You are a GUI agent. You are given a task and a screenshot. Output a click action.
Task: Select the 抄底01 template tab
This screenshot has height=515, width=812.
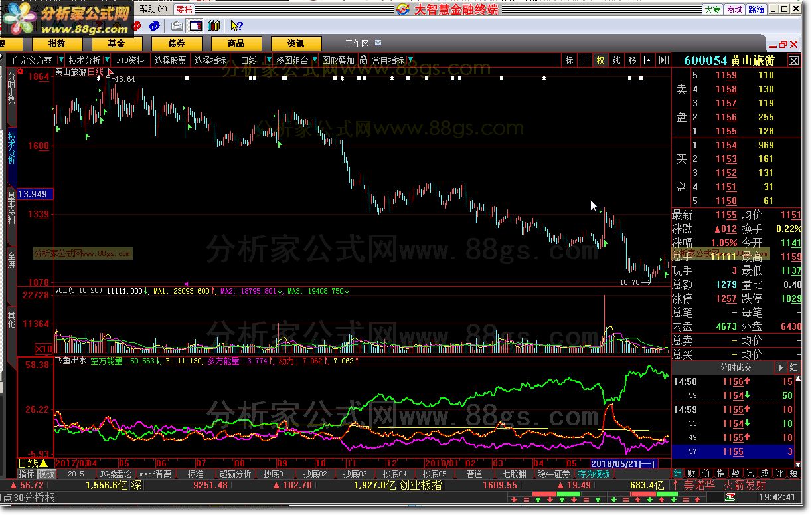click(275, 474)
